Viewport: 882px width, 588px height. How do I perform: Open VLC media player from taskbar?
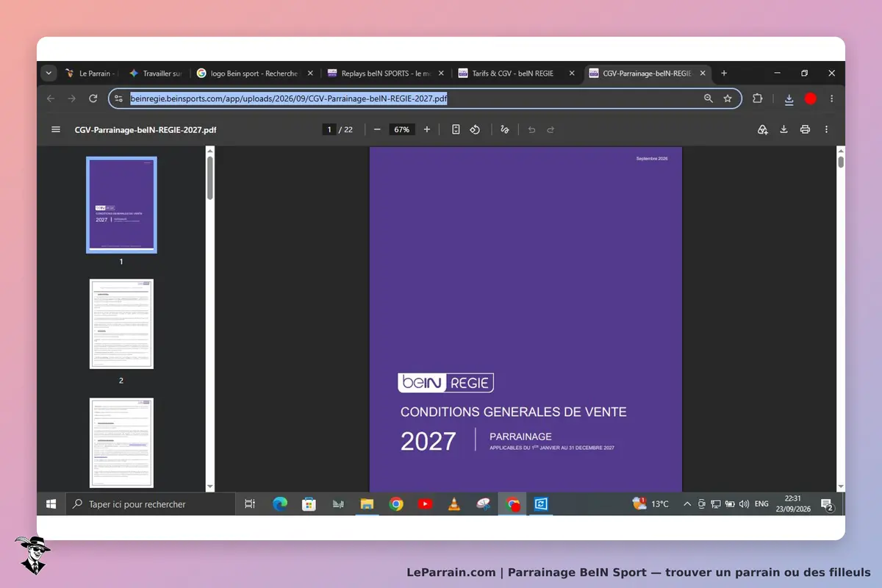454,504
